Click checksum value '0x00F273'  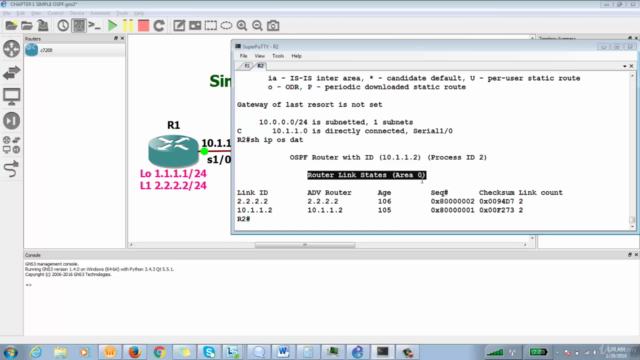(497, 210)
